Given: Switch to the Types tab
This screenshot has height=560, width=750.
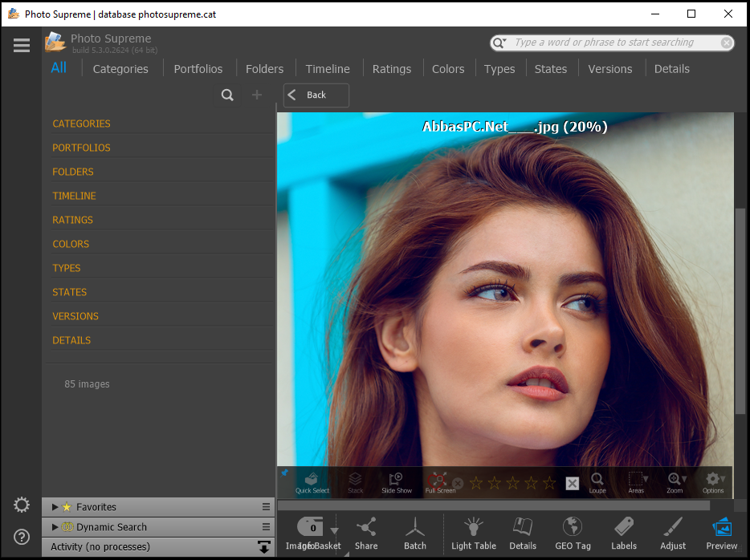Looking at the screenshot, I should point(499,69).
